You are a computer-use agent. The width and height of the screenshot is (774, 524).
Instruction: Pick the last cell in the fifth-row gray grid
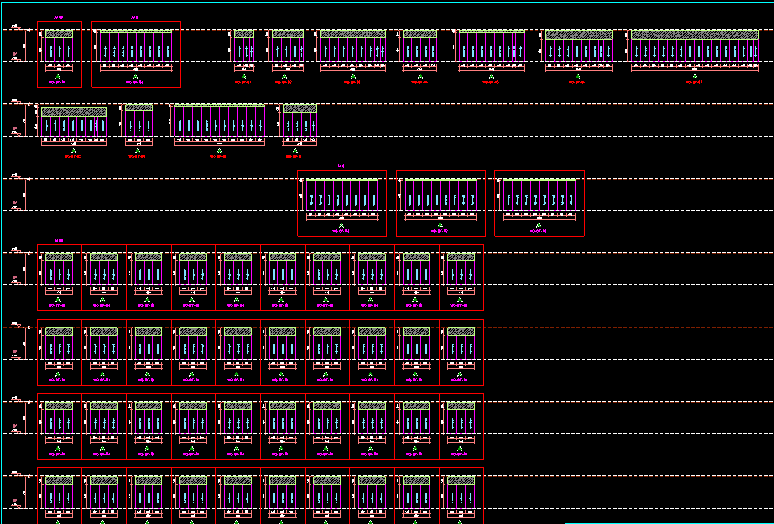coord(461,350)
